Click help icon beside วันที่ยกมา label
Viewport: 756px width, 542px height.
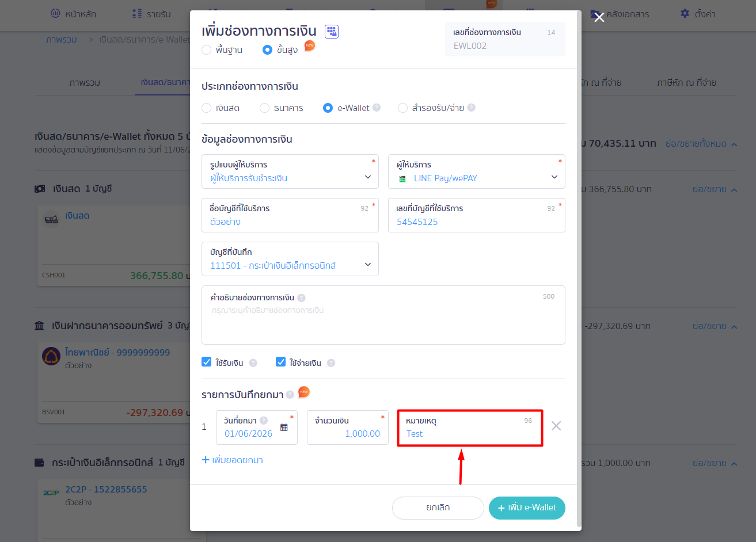tap(264, 421)
